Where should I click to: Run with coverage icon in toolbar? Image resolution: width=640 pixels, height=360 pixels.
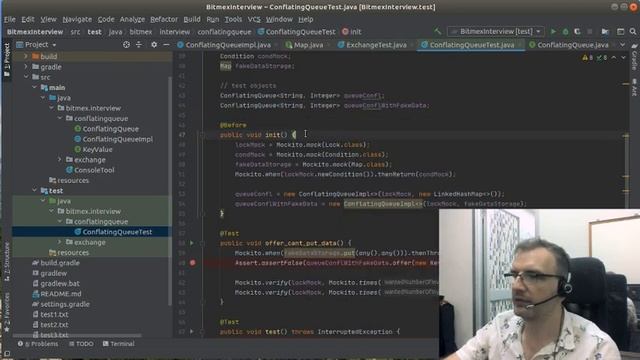point(577,31)
